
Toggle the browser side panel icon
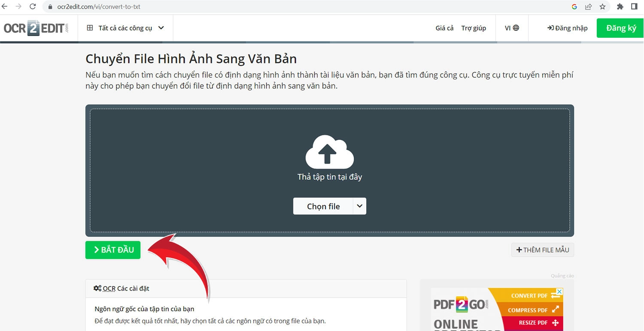click(634, 6)
